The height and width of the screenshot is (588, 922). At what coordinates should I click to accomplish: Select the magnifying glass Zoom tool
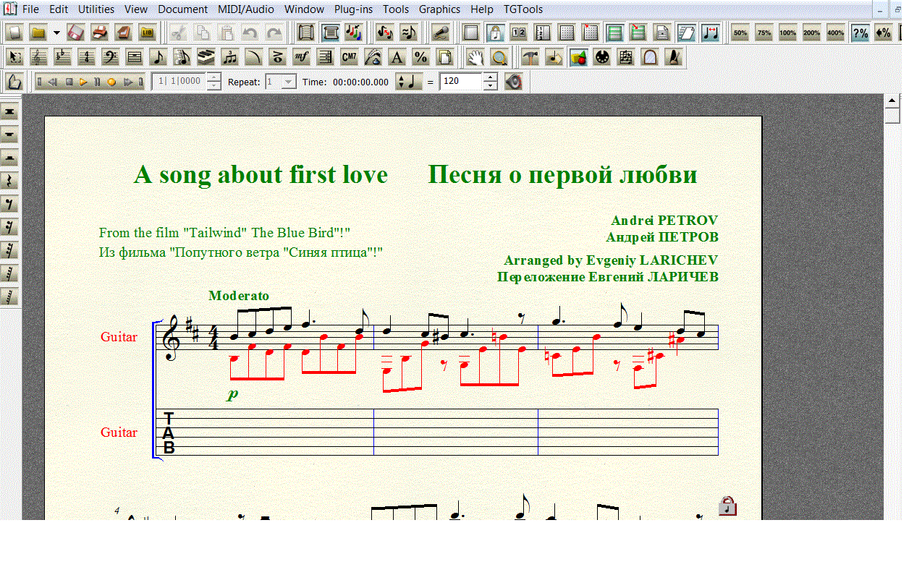tap(499, 57)
